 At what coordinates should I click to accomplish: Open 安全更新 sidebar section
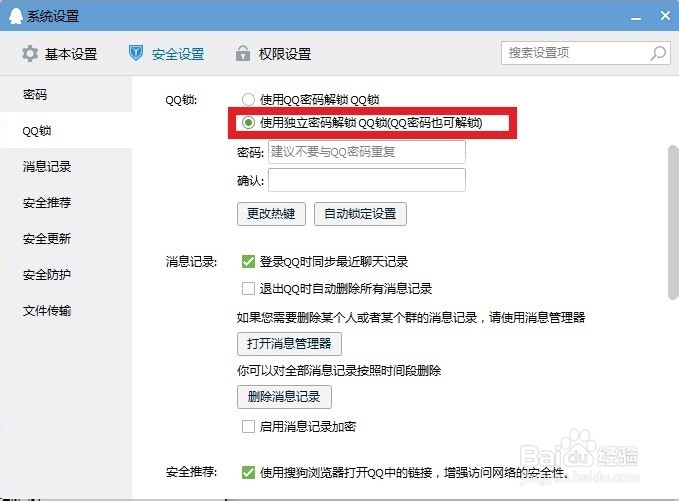pyautogui.click(x=66, y=238)
